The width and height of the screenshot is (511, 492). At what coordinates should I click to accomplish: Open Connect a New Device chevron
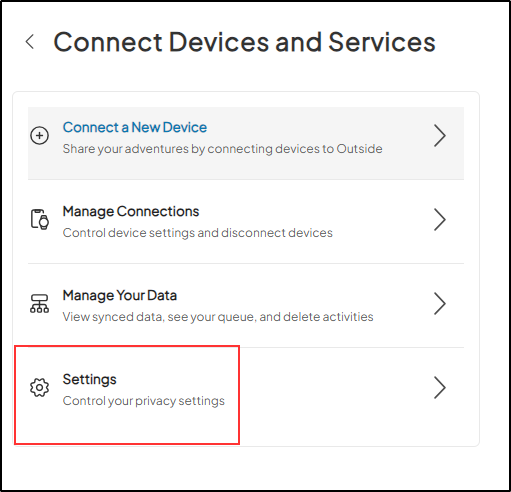click(x=440, y=136)
